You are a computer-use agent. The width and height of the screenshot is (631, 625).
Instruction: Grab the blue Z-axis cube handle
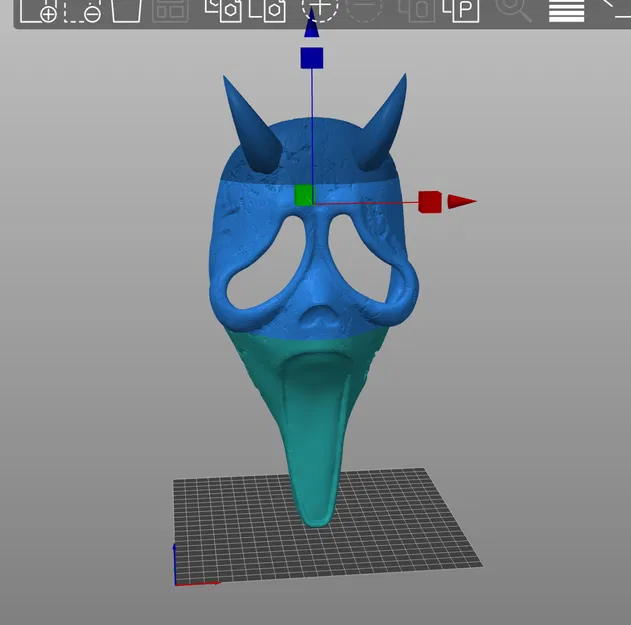(x=311, y=58)
